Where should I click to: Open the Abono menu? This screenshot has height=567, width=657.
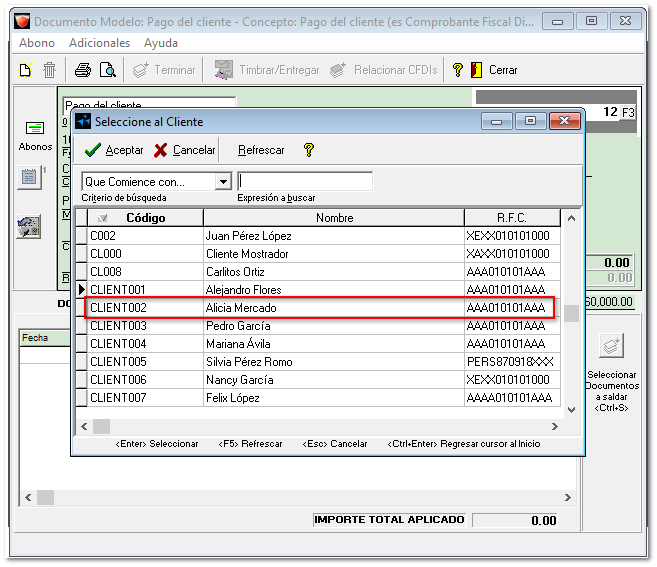coord(37,43)
